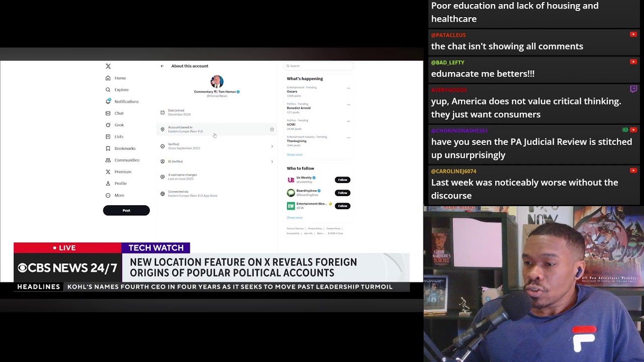Click the Twitch icon on AVERYGOODS chat message
Viewport: 644px width, 362px height.
(x=633, y=89)
